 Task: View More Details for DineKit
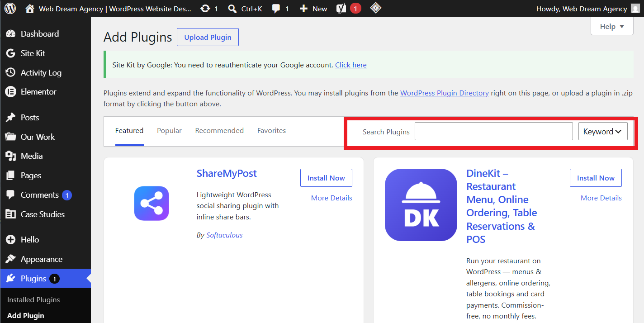click(x=601, y=198)
